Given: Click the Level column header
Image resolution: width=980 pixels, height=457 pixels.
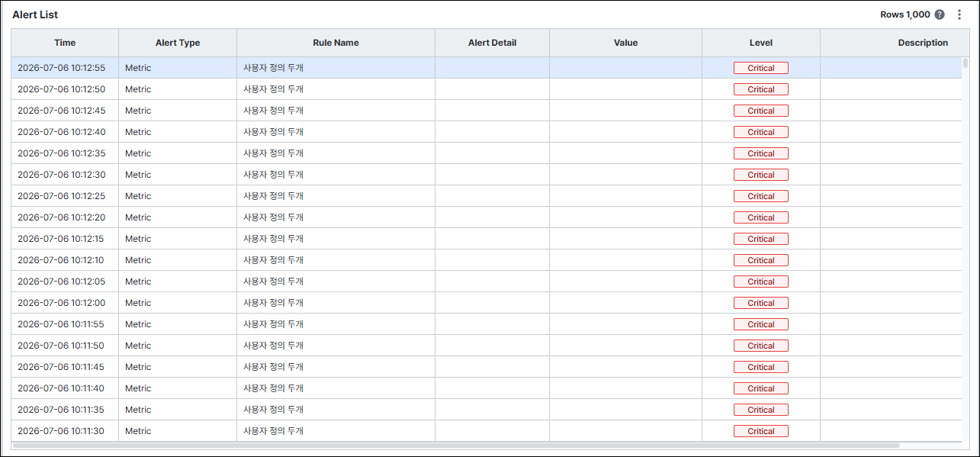Looking at the screenshot, I should coord(761,43).
